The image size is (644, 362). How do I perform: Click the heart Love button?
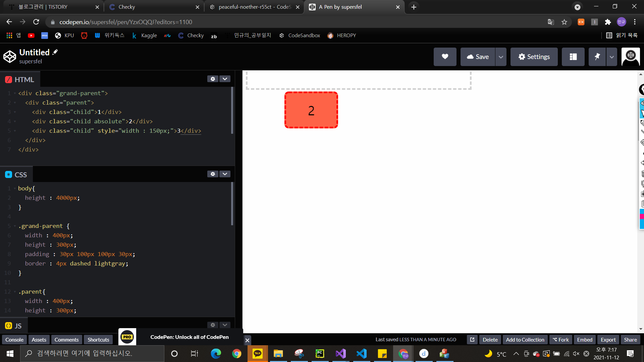pos(445,57)
